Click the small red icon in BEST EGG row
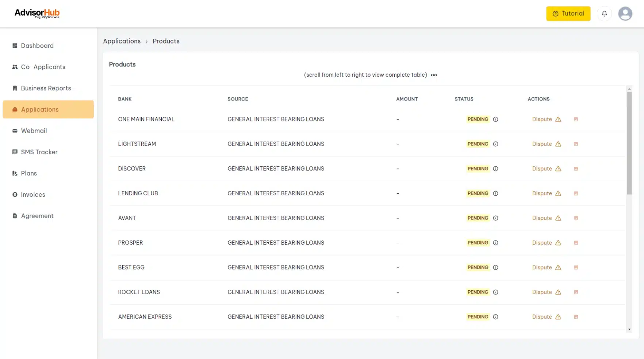 pos(576,267)
